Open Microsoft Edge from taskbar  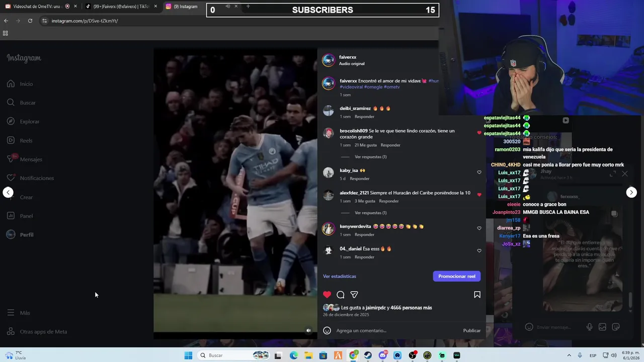293,355
